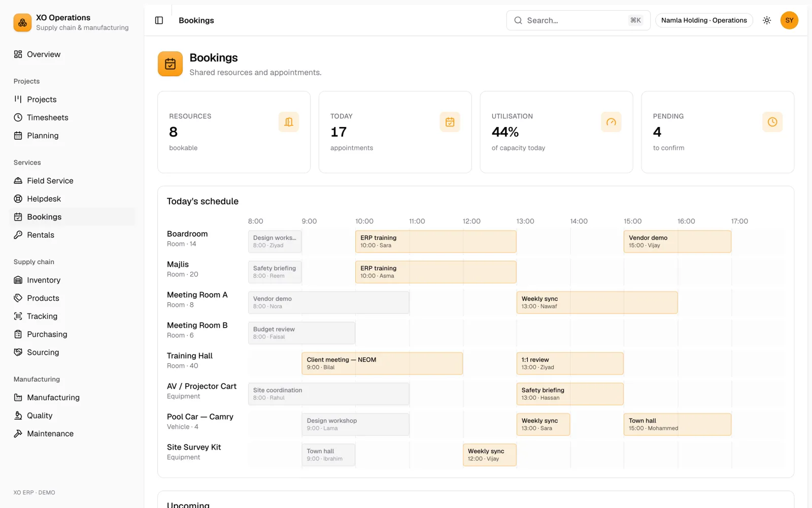The height and width of the screenshot is (508, 812).
Task: Select the Majlis ERP training by Asma
Action: [436, 272]
